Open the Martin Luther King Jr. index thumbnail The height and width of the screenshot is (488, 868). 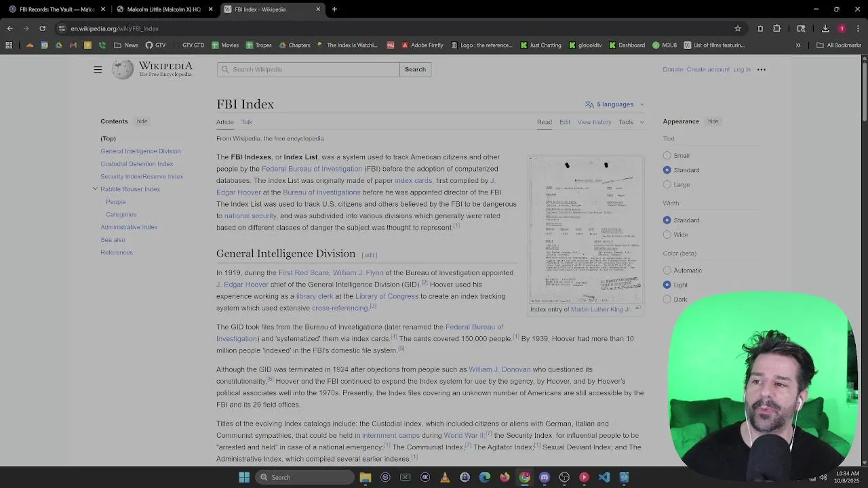[586, 229]
